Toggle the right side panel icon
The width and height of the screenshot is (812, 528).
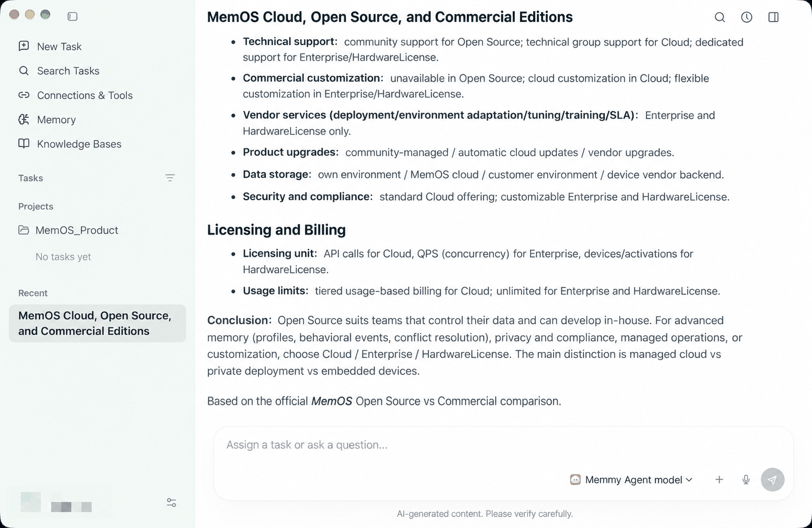pyautogui.click(x=773, y=17)
